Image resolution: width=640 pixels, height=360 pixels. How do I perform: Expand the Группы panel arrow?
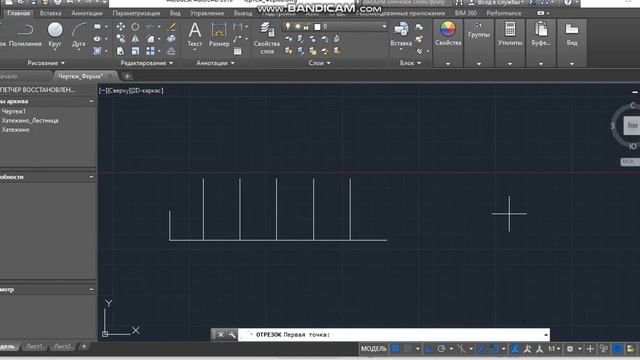pyautogui.click(x=479, y=64)
